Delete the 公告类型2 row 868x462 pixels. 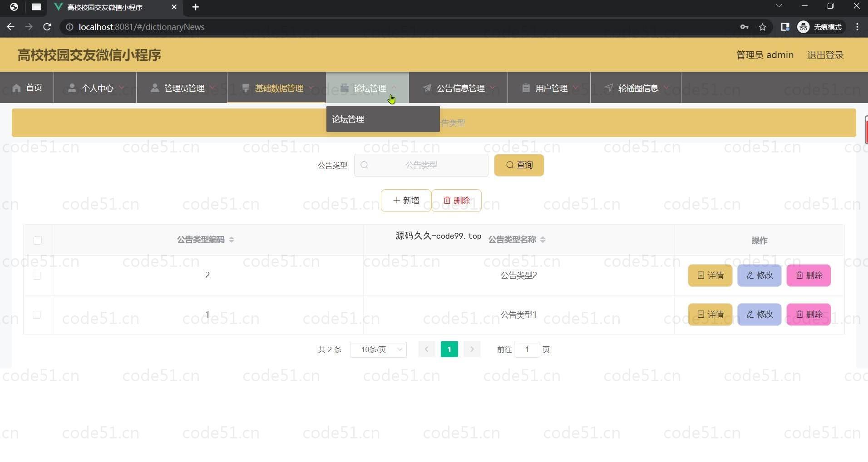coord(809,275)
